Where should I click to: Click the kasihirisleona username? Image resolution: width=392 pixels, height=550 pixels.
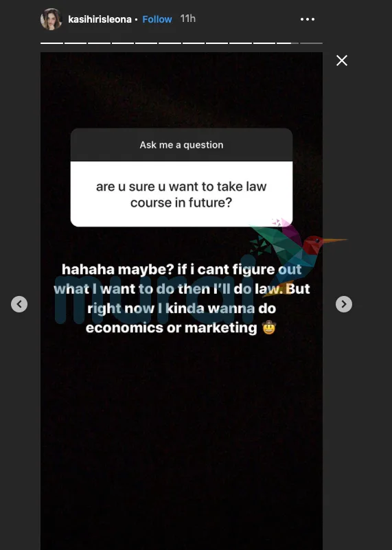(x=100, y=19)
